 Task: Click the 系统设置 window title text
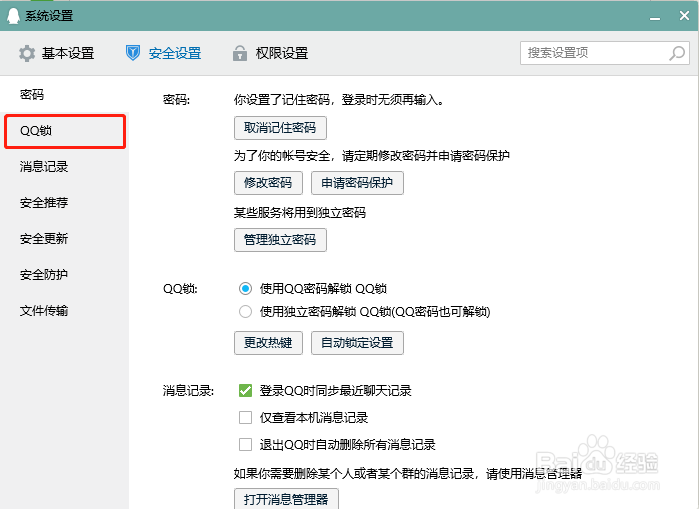pyautogui.click(x=49, y=16)
